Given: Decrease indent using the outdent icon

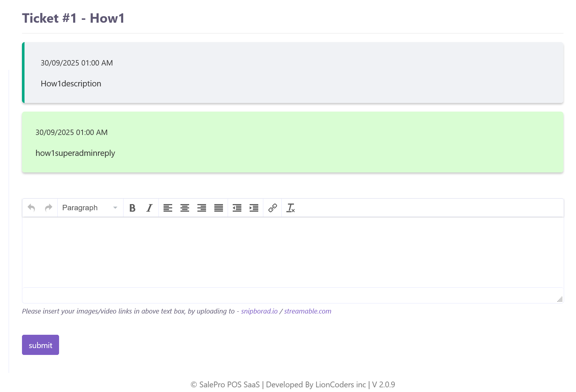Looking at the screenshot, I should click(237, 208).
